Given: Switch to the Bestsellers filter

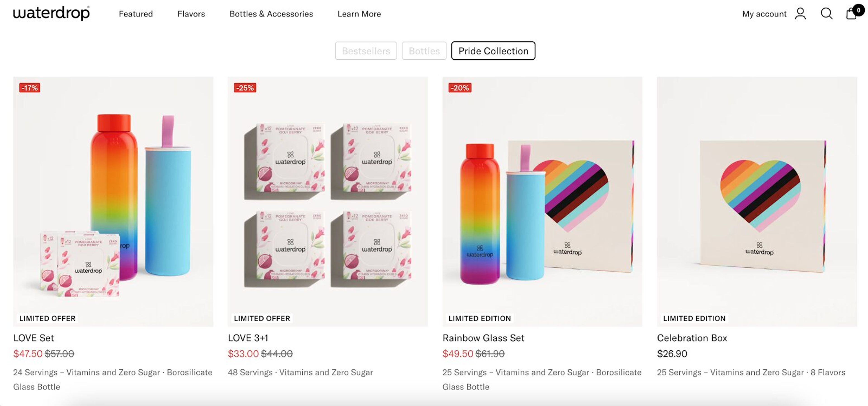Looking at the screenshot, I should [366, 51].
